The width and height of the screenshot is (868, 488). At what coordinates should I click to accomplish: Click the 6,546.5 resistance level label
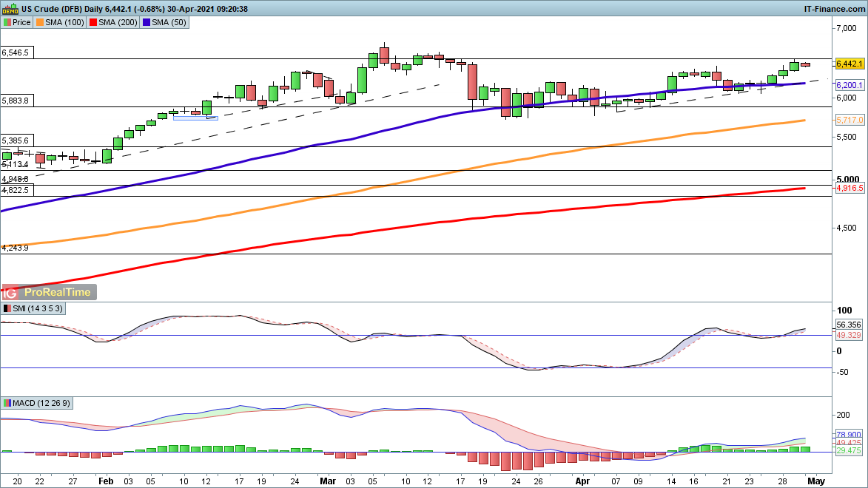coord(16,52)
